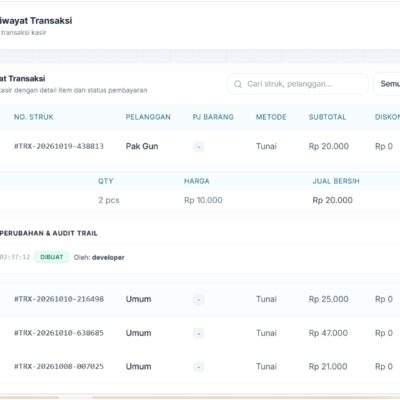Image resolution: width=400 pixels, height=400 pixels.
Task: Sort by NO. STRUK column header
Action: 34,117
